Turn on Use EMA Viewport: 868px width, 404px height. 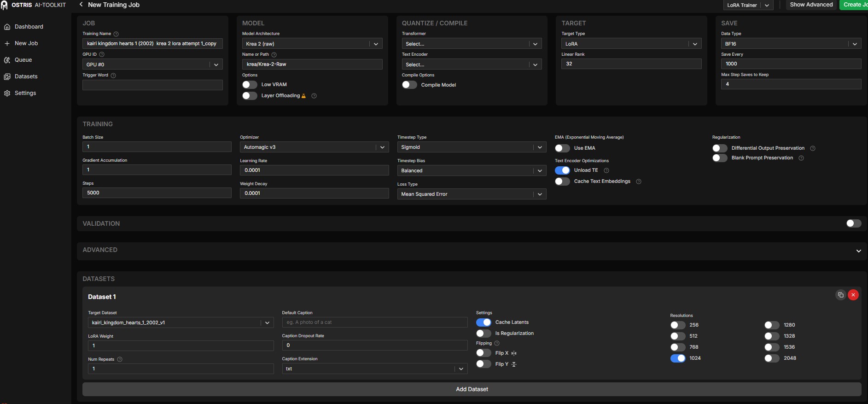(x=562, y=148)
